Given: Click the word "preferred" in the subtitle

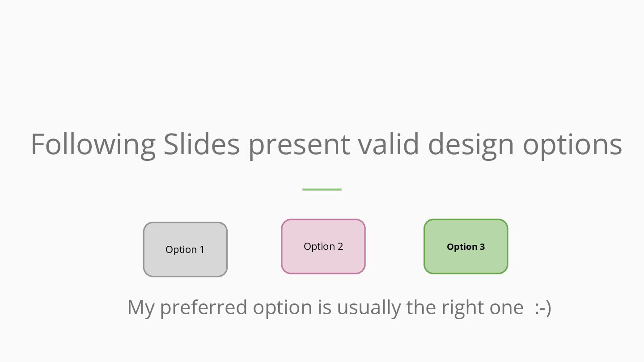Looking at the screenshot, I should (x=203, y=307).
